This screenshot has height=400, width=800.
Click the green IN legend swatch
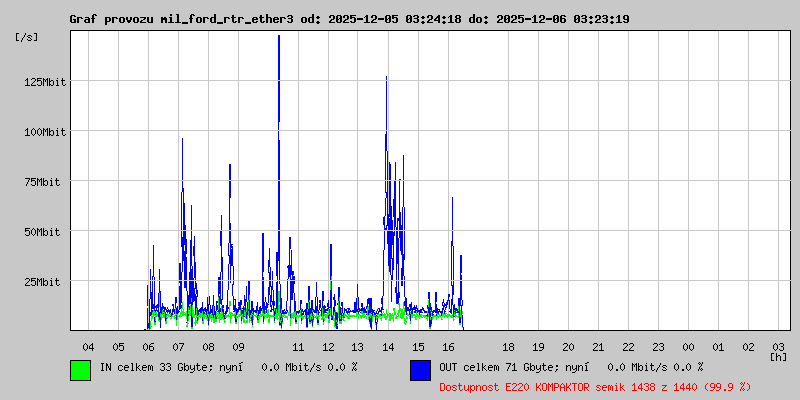(x=80, y=370)
